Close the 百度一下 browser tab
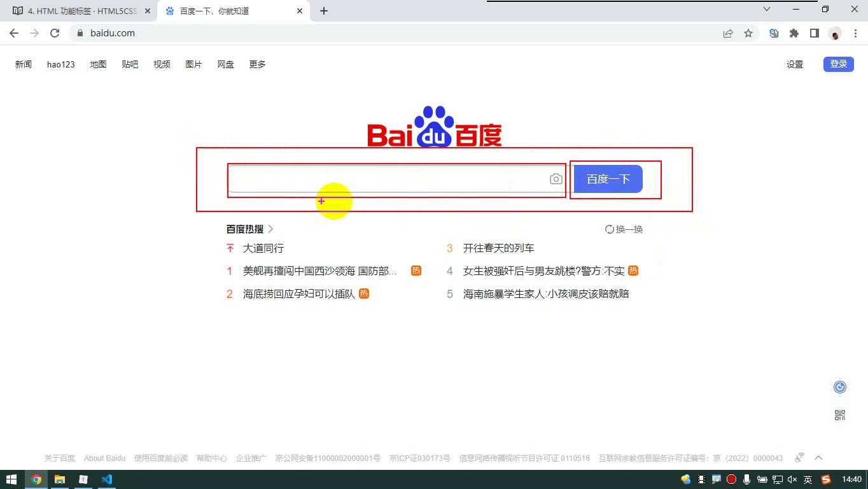868x489 pixels. (300, 11)
